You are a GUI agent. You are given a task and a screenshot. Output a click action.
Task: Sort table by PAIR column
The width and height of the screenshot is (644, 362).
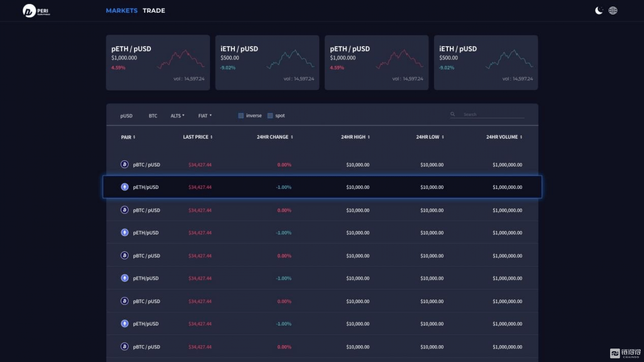(x=128, y=137)
